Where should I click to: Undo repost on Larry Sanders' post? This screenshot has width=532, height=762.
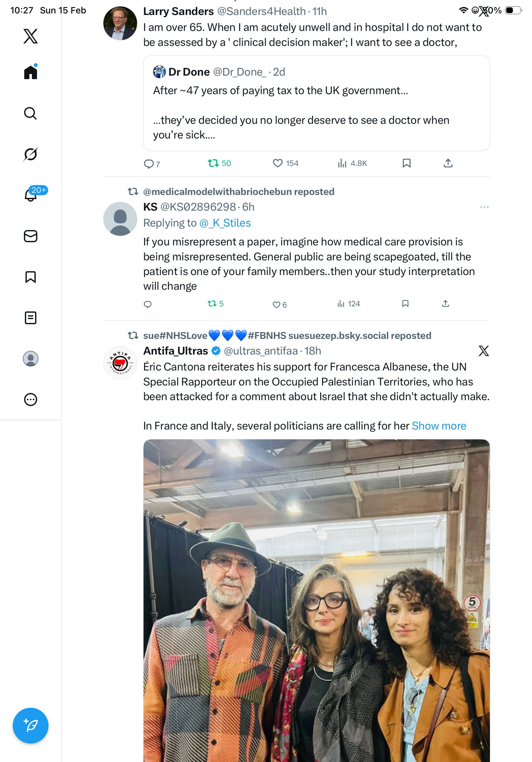[x=213, y=163]
